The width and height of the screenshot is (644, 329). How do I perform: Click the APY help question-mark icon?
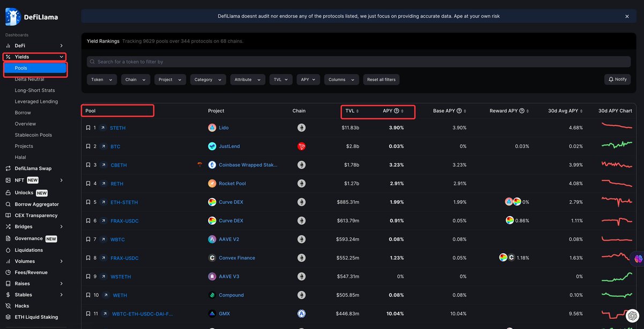[397, 111]
